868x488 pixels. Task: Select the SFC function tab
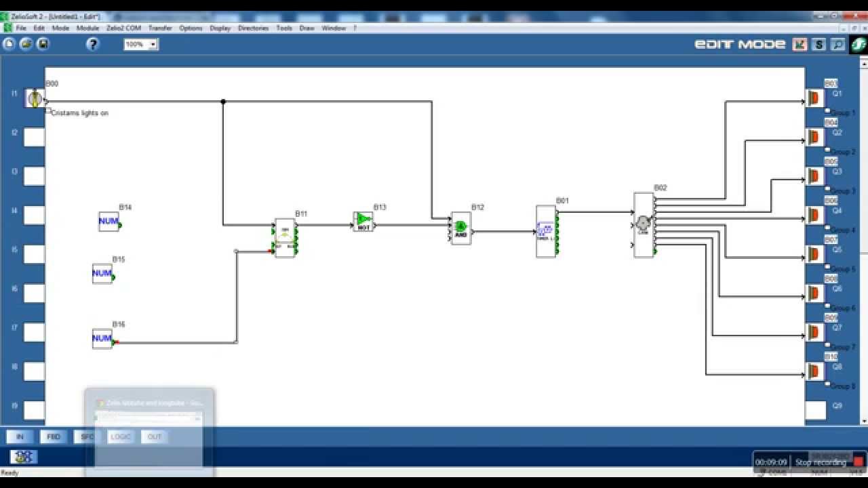(87, 436)
